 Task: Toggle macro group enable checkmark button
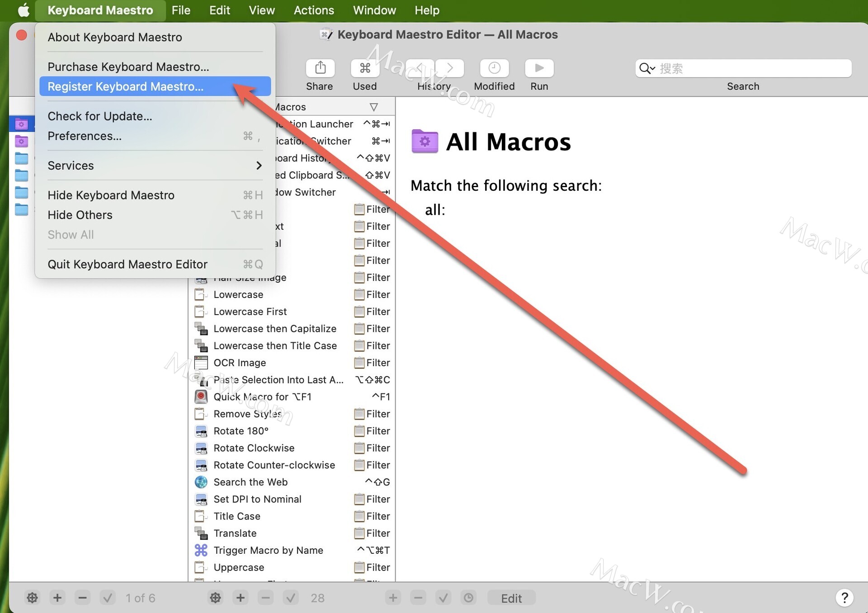click(x=108, y=598)
